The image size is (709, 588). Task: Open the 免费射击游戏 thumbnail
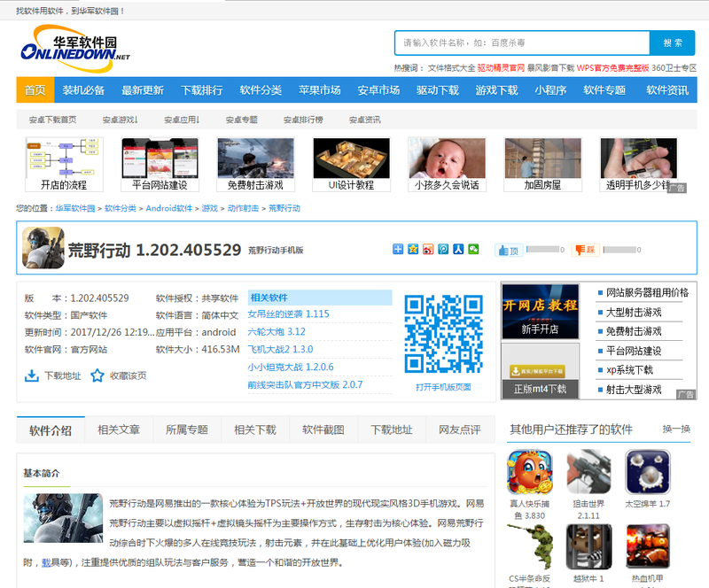(x=255, y=165)
